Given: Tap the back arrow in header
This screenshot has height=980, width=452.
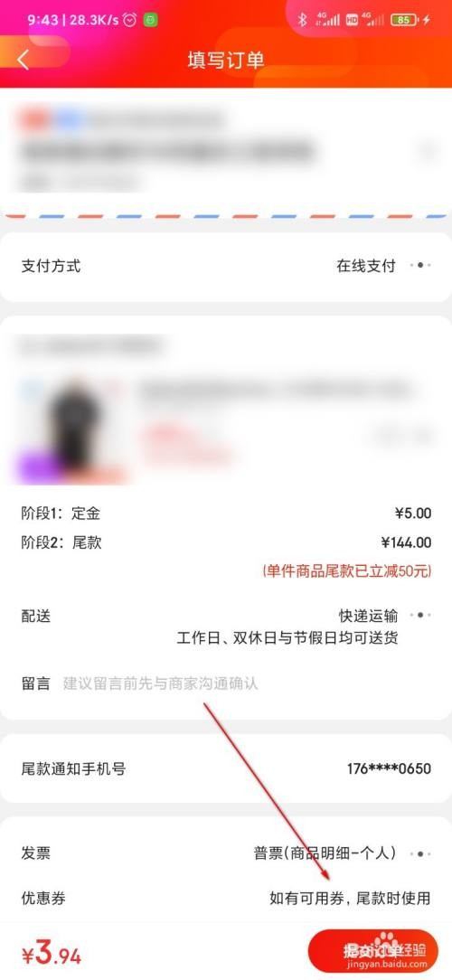Looking at the screenshot, I should [x=24, y=60].
